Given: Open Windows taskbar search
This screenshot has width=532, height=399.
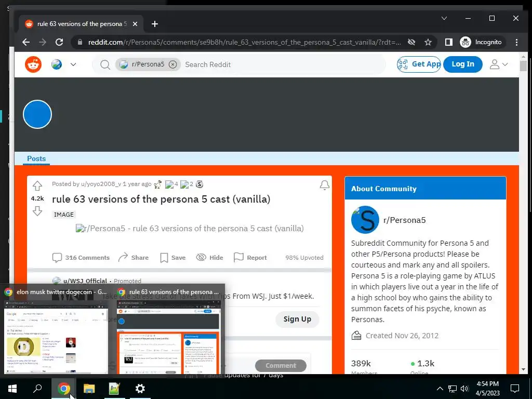Looking at the screenshot, I should [x=37, y=389].
